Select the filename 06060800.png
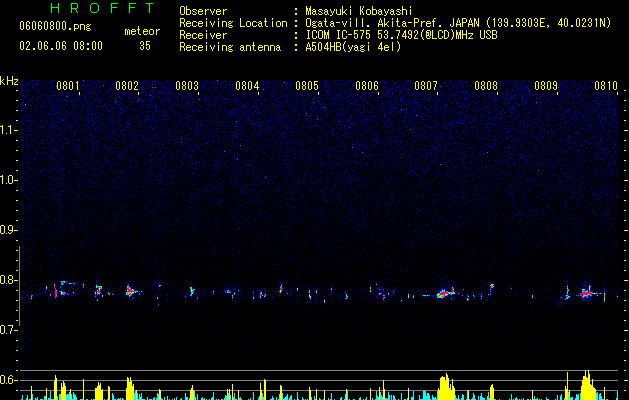This screenshot has width=629, height=400. coord(55,26)
